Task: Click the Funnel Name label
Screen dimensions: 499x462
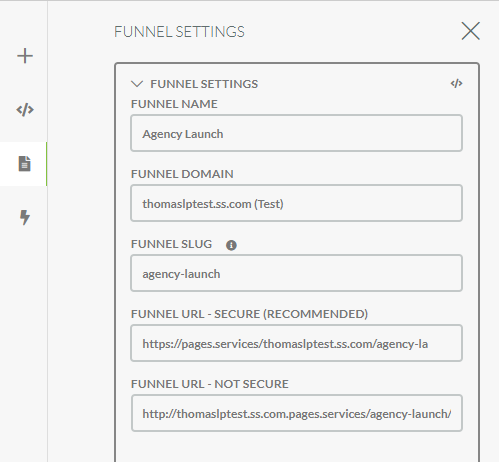Action: coord(174,104)
